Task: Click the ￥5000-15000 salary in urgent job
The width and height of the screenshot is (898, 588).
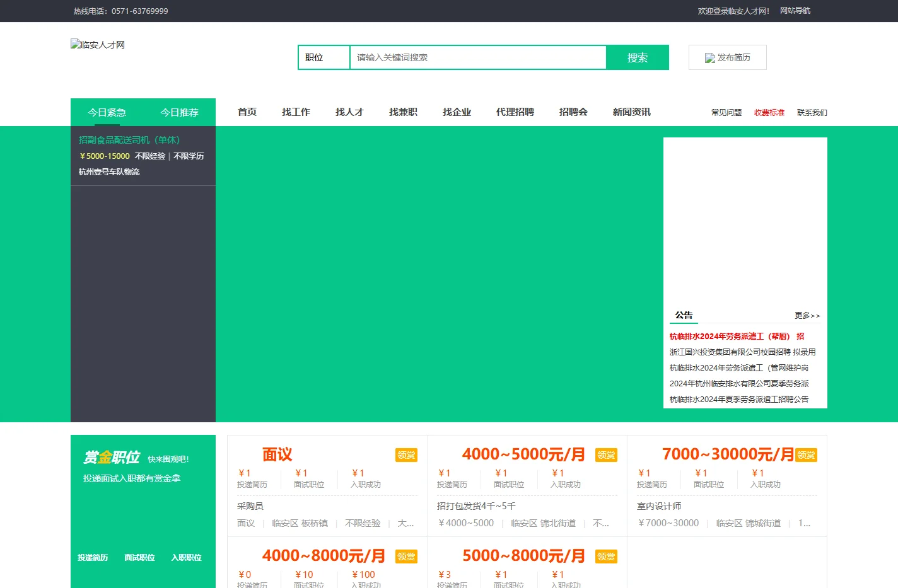Action: 104,156
